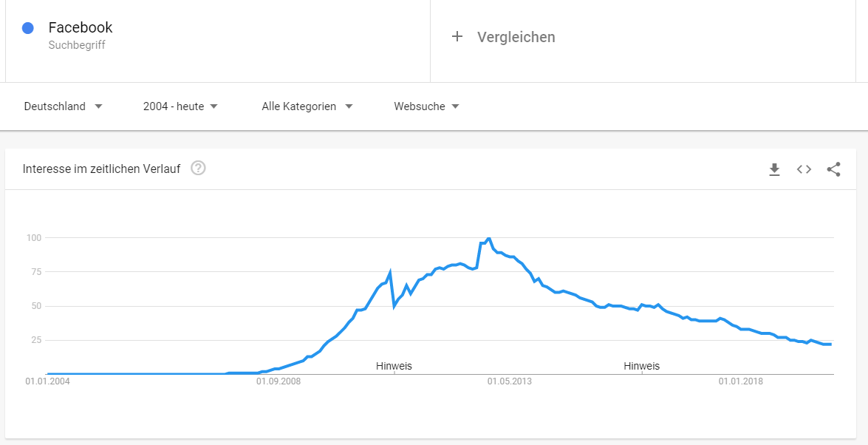Click the 01.05.2013 axis date label
Image resolution: width=868 pixels, height=445 pixels.
point(509,382)
